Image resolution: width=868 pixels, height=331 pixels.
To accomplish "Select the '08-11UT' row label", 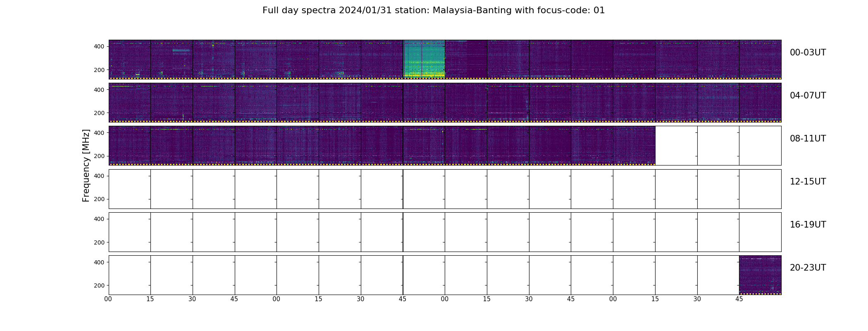I will pos(808,139).
